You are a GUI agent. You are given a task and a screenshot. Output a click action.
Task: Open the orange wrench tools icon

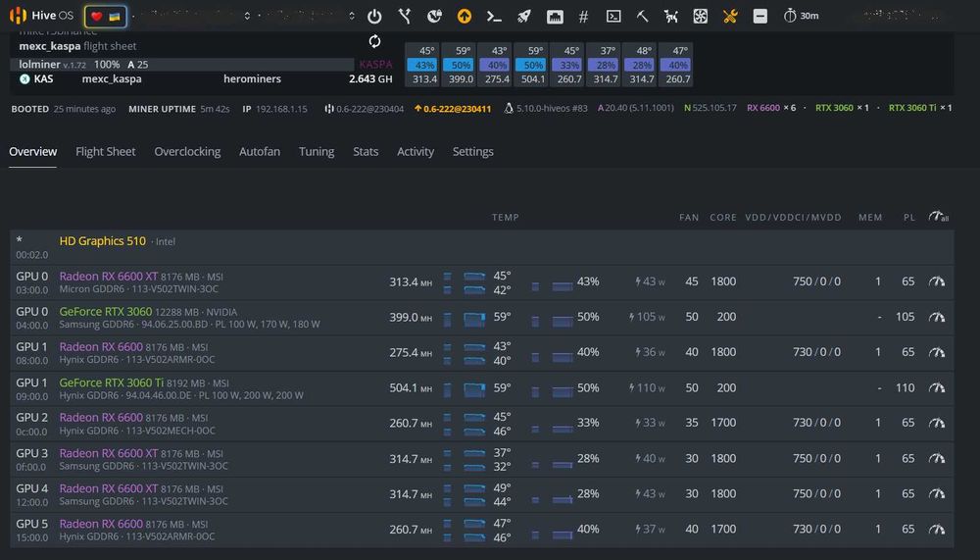pyautogui.click(x=730, y=17)
